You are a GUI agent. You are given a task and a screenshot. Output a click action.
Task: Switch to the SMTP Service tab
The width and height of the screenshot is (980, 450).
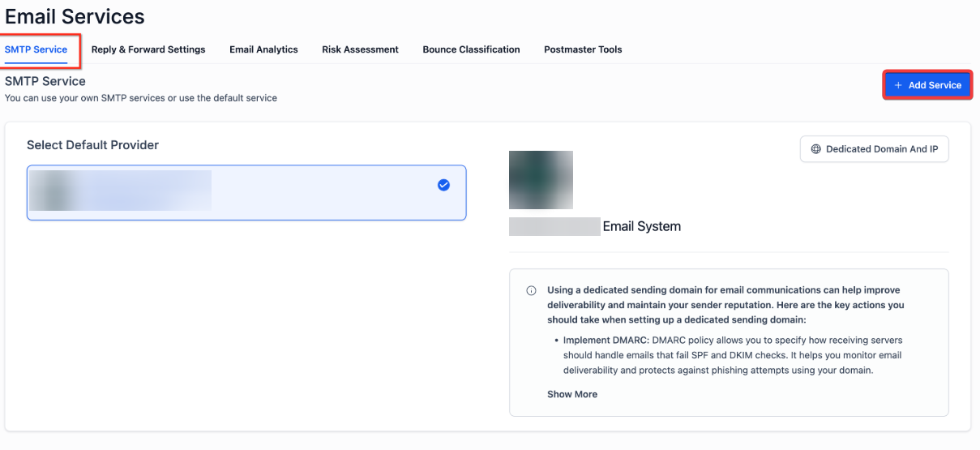click(x=36, y=49)
